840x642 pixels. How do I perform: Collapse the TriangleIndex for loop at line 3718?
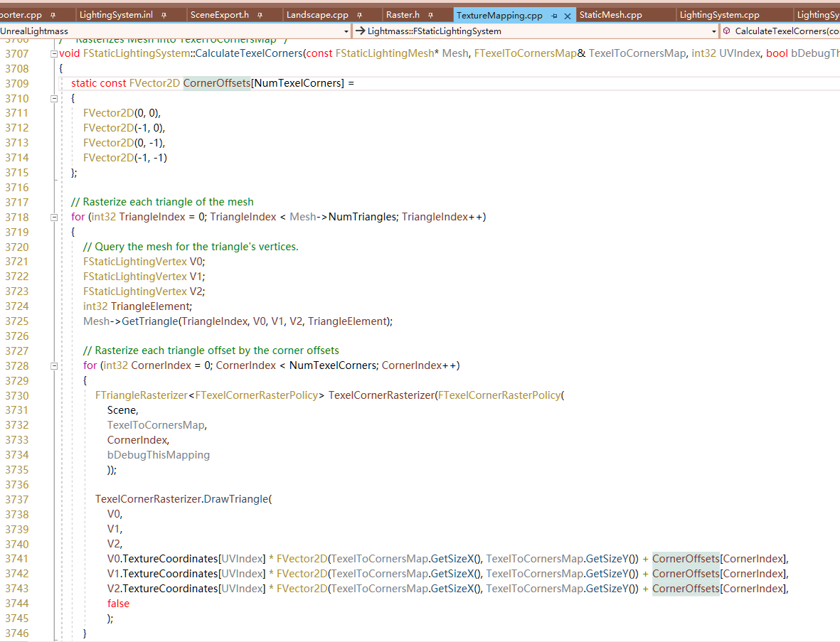click(x=54, y=218)
